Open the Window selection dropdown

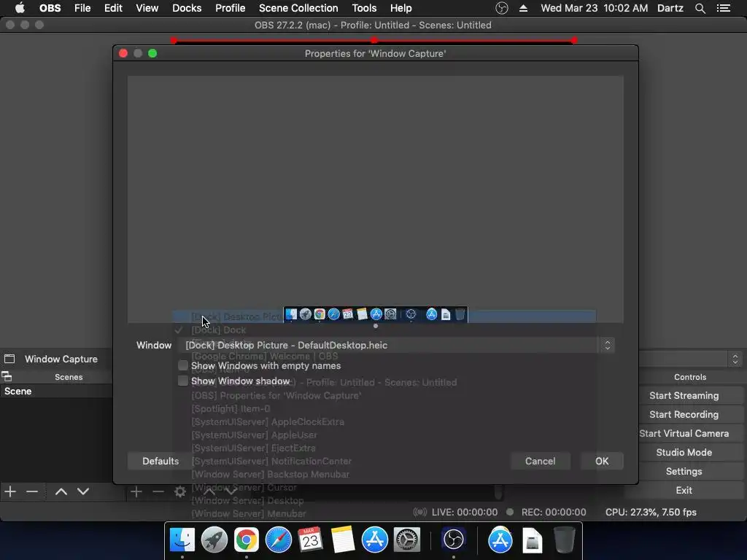click(396, 345)
